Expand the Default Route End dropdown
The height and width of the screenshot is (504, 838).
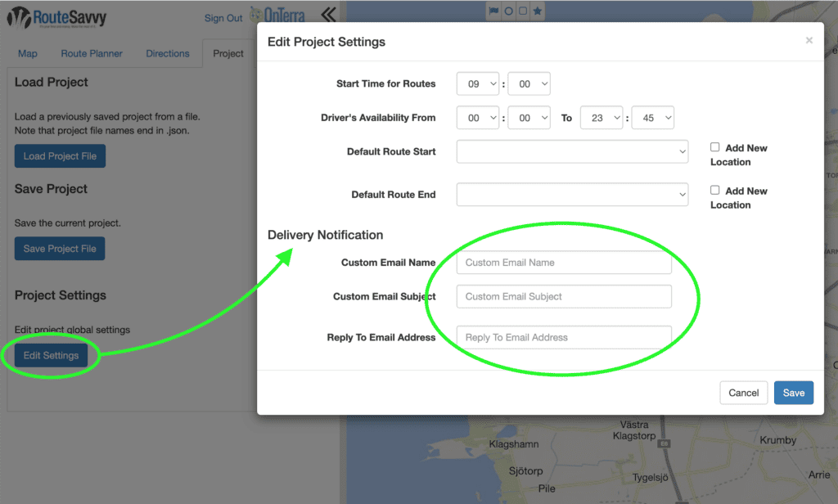[x=572, y=195]
